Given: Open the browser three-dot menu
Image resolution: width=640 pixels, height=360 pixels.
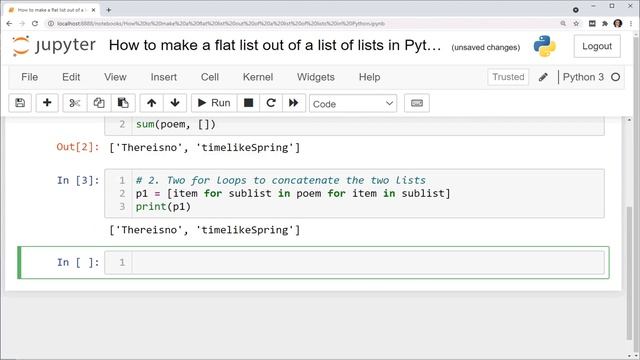Looking at the screenshot, I should (631, 24).
